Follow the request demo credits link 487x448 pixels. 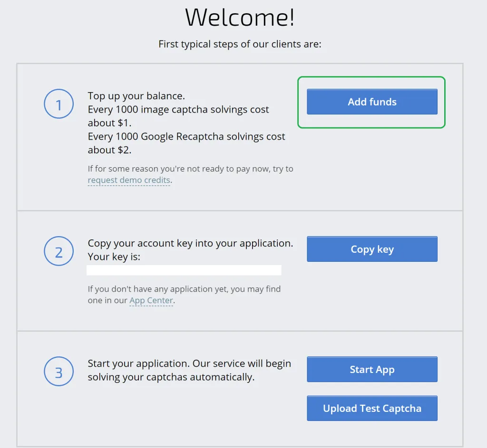click(129, 180)
